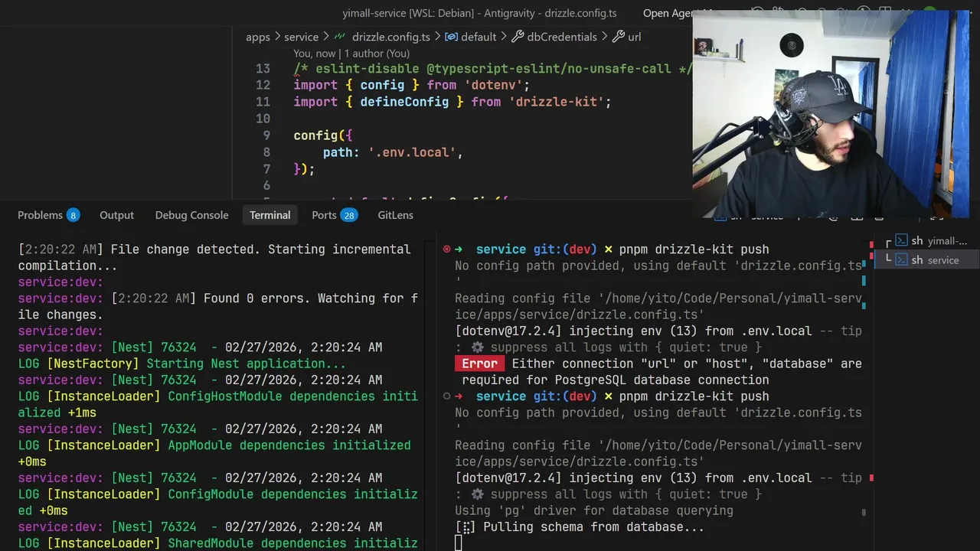Click line number 10 in the gutter
Screen dimensions: 980x551
tap(263, 119)
